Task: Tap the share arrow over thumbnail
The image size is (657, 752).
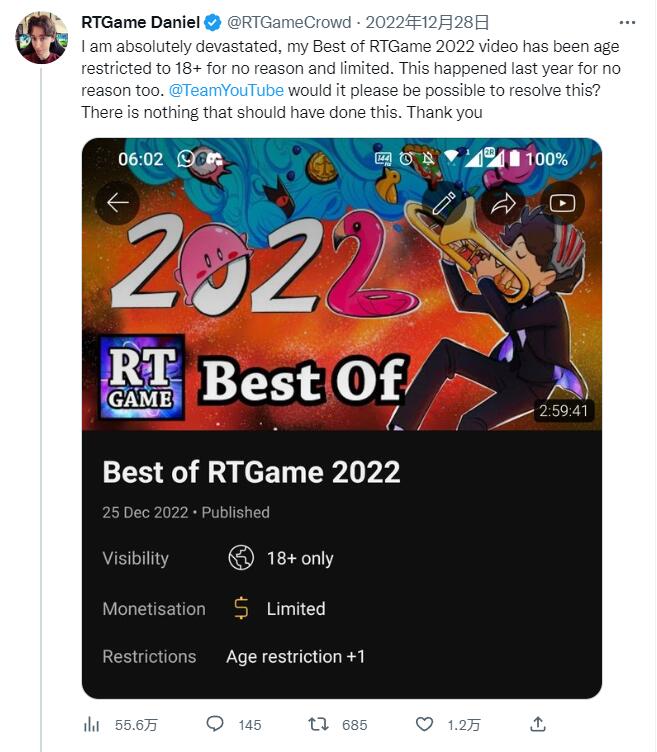Action: [503, 203]
